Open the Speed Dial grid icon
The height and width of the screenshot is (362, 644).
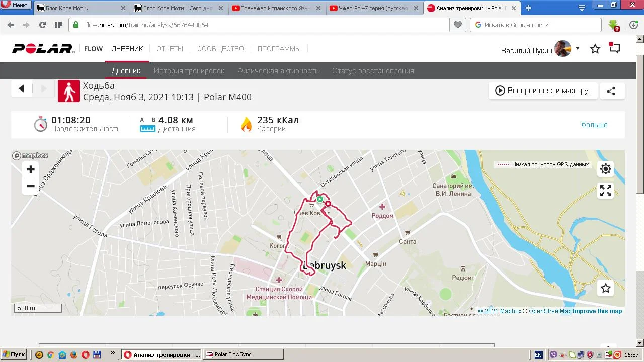58,25
